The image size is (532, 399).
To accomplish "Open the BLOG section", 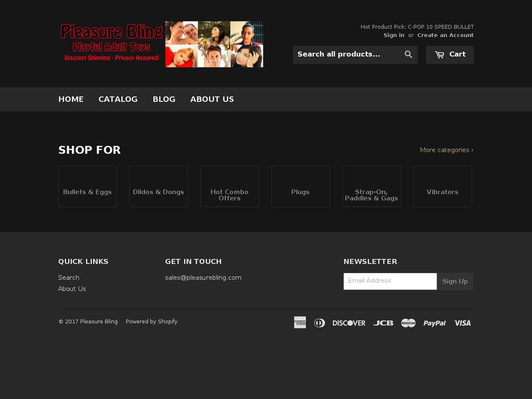I will [164, 99].
